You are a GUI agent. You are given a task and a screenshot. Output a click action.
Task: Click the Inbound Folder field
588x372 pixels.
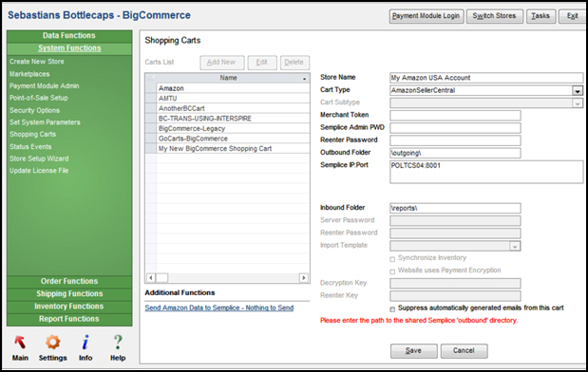455,208
